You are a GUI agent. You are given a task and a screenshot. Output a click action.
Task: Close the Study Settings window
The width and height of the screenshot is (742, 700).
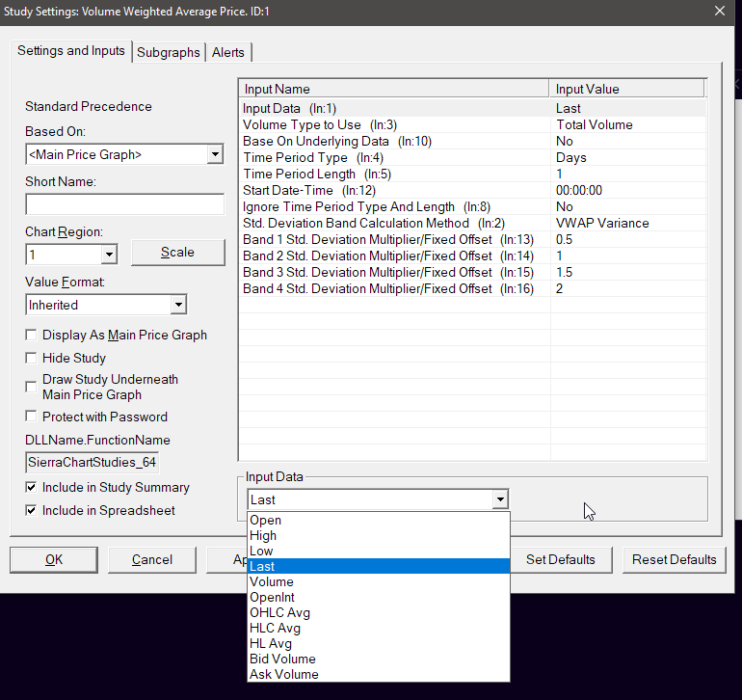719,11
